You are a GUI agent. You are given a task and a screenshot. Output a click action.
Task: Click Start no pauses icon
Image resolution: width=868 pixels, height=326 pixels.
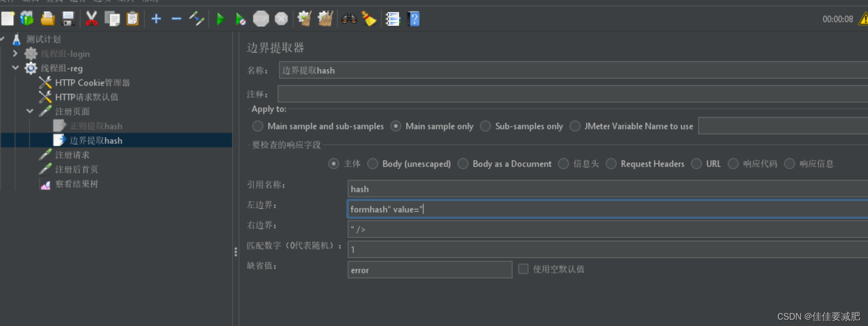click(x=241, y=19)
